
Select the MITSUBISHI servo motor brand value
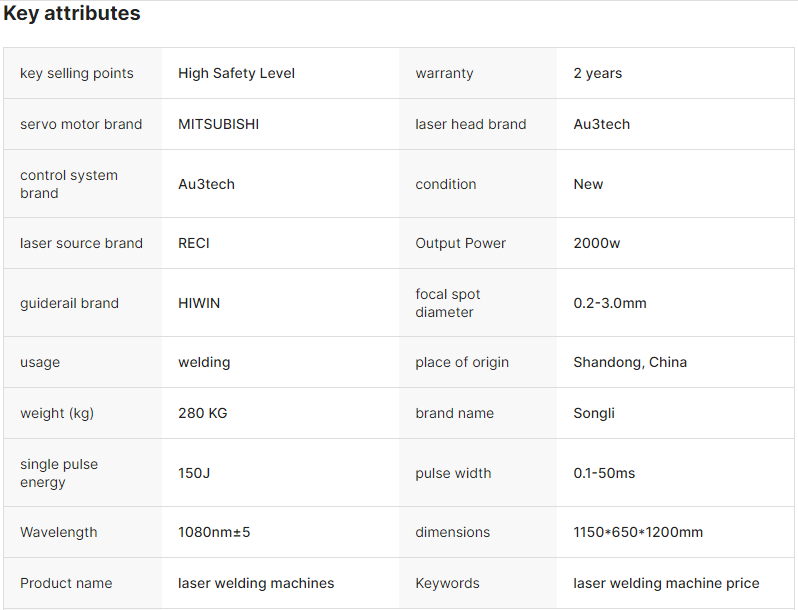[218, 124]
